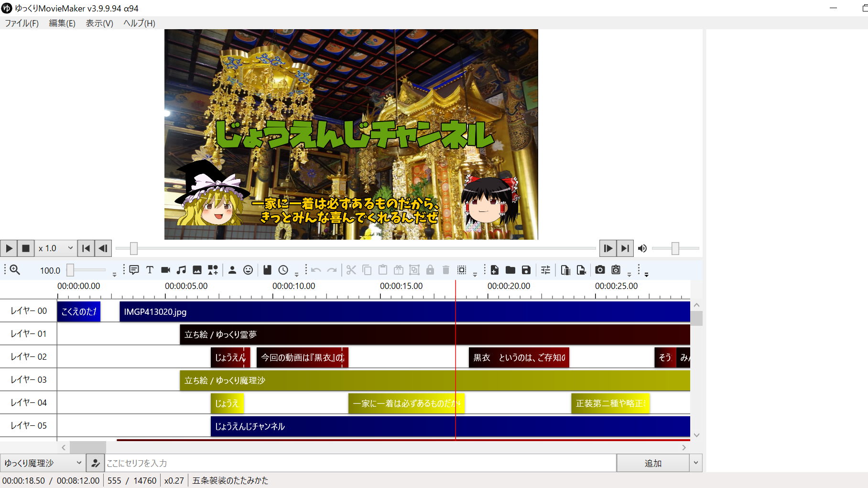Click the ここにセリフを入力 dialogue input field
The width and height of the screenshot is (868, 488).
[360, 463]
